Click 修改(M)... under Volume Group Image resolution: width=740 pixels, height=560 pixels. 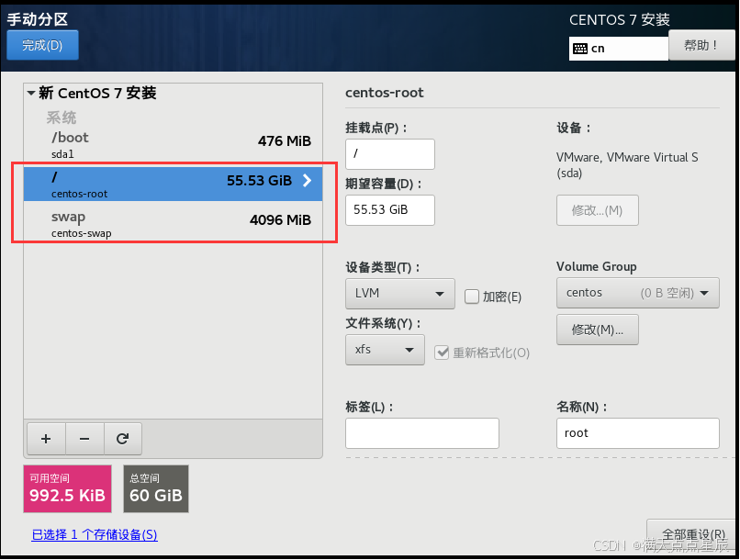(x=598, y=330)
